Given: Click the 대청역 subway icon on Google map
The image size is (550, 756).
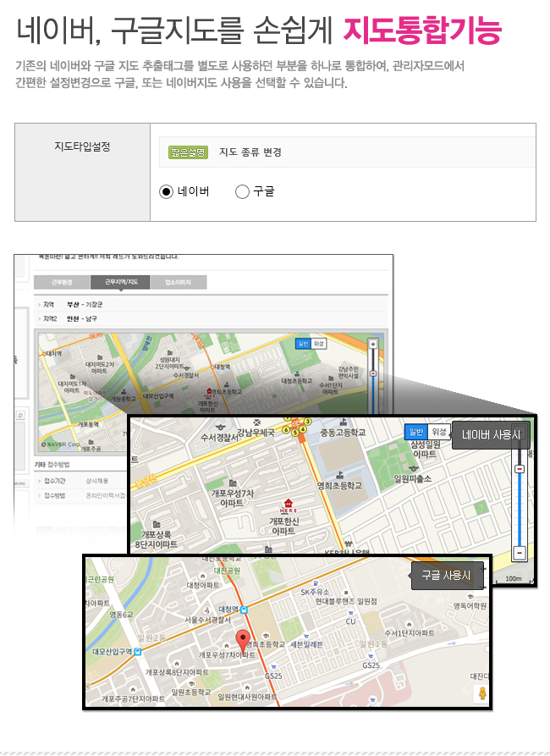Looking at the screenshot, I should 245,610.
